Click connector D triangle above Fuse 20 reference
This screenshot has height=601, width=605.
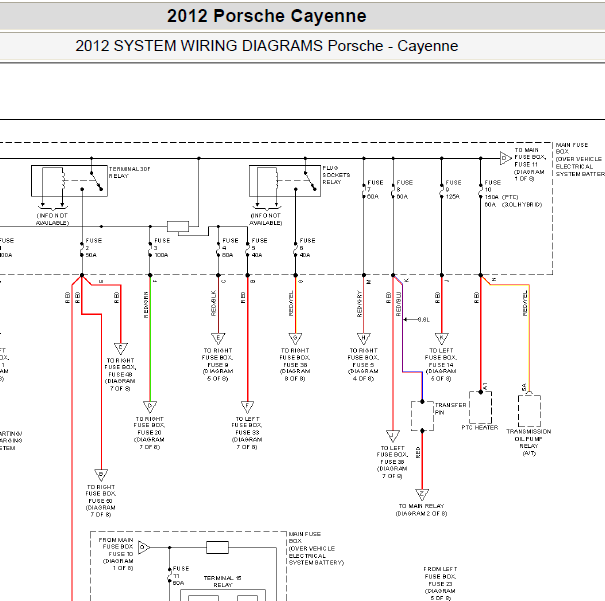tap(150, 407)
